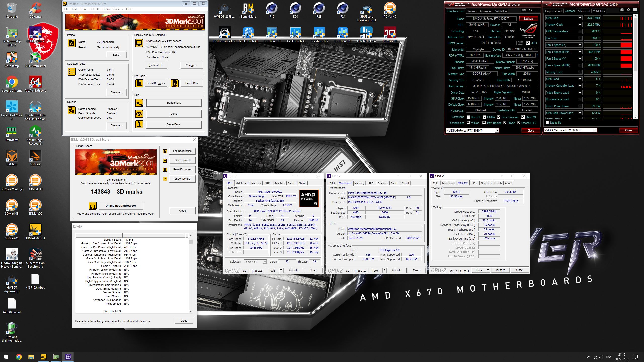The image size is (644, 362).
Task: Toggle the DirectCompute checkbox in GPU-Z
Action: pos(499,117)
